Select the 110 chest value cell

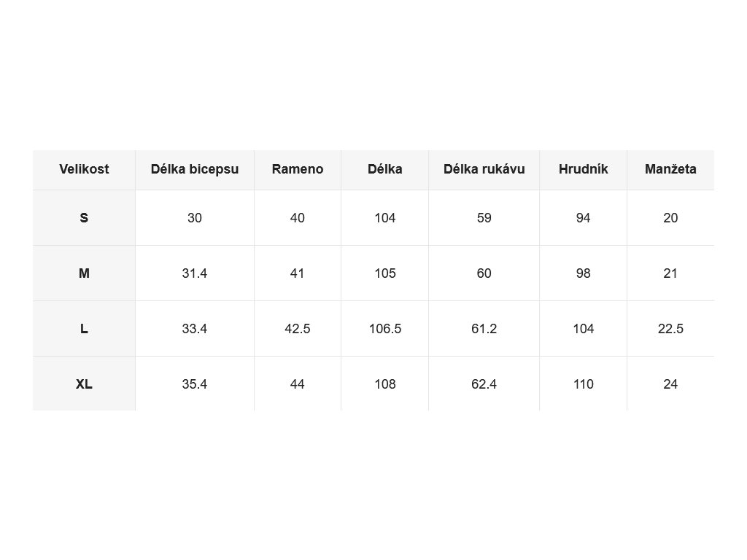(x=583, y=384)
